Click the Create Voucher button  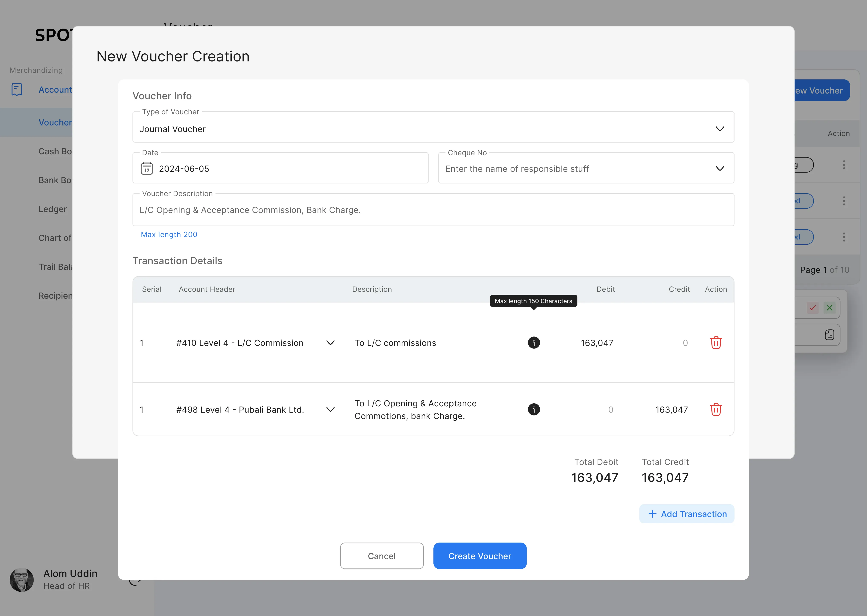[480, 556]
